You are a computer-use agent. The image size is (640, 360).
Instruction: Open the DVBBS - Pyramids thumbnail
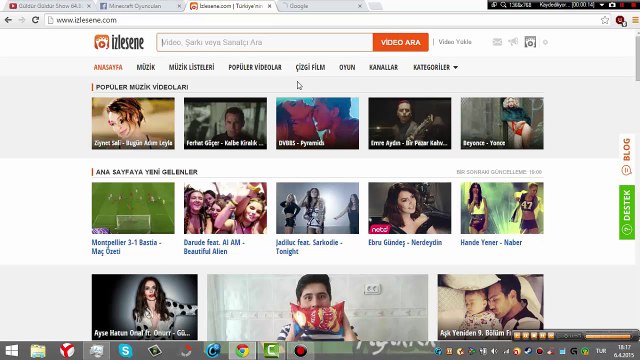[318, 123]
